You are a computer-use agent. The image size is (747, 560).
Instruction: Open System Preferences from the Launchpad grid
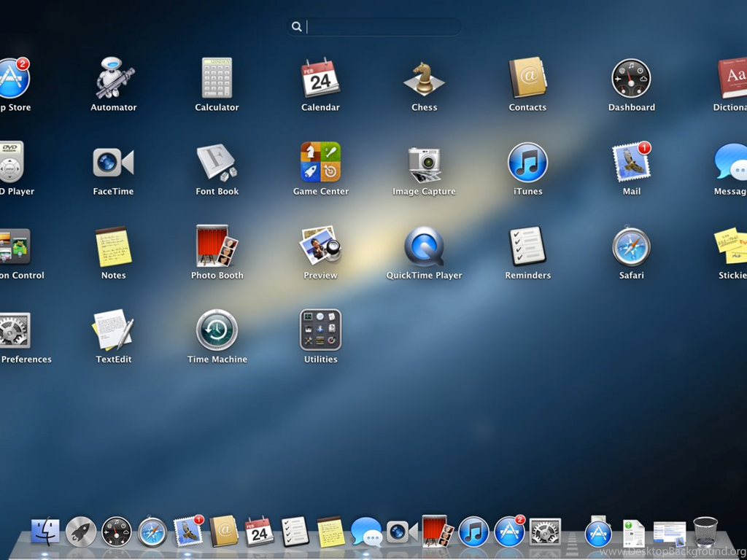point(15,330)
